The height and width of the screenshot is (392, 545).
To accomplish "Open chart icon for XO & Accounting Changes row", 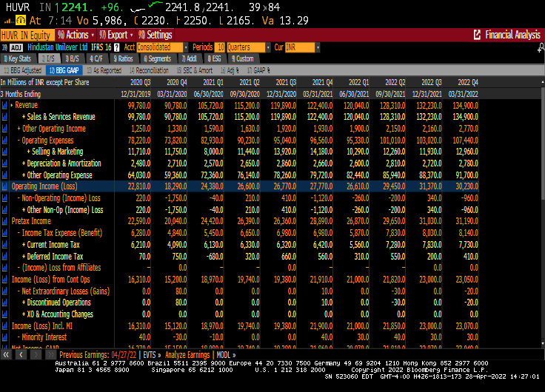I will (x=4, y=314).
